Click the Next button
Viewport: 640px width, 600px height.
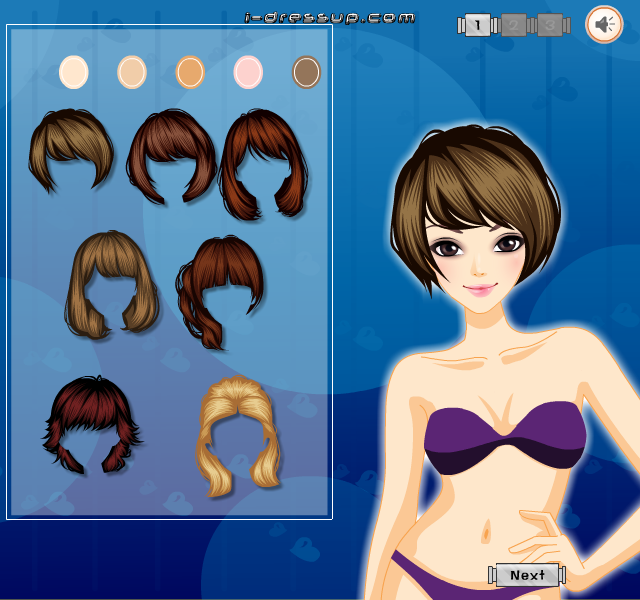tap(527, 575)
